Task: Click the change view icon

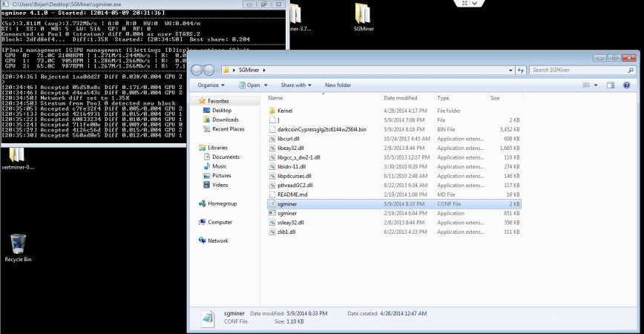Action: [586, 85]
